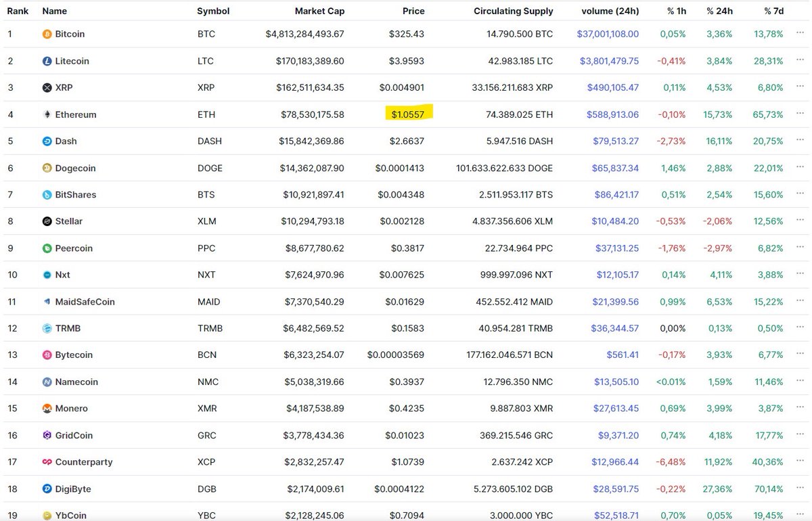This screenshot has height=521, width=812.
Task: Click TRMB 7d change 0,50%
Action: coord(771,328)
